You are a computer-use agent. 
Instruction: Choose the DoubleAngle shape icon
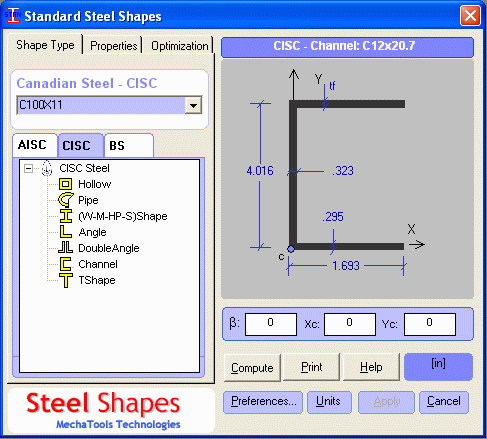65,248
